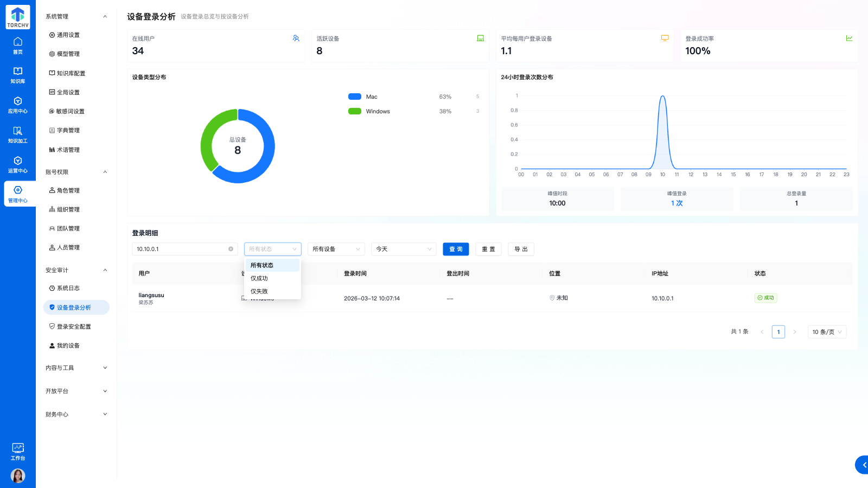Open the 运营中心 operations icon
Image resolution: width=868 pixels, height=488 pixels.
click(x=18, y=165)
